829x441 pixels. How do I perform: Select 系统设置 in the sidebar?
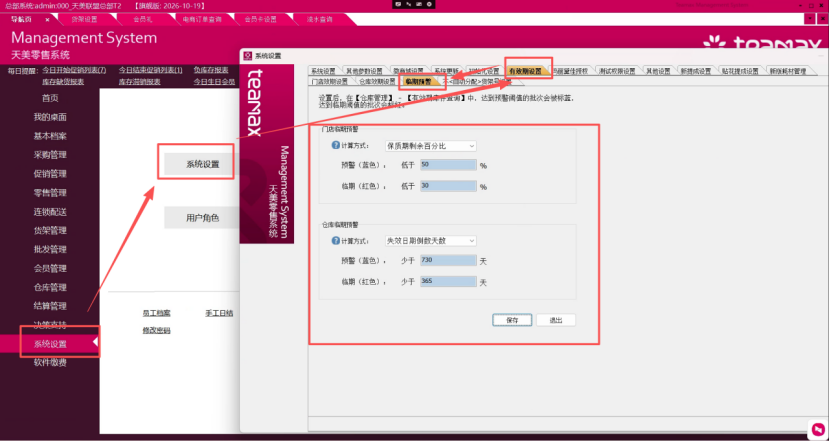50,344
